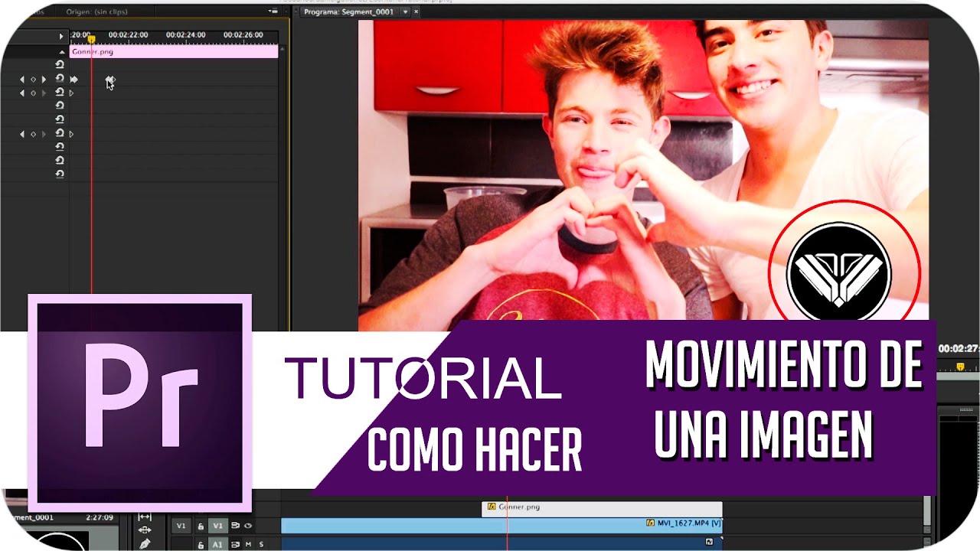Click yellow marker on Program monitor timeline
This screenshot has height=551, width=980.
[x=960, y=367]
